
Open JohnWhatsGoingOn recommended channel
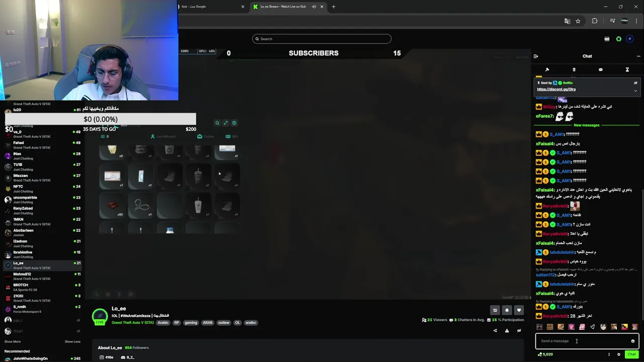pyautogui.click(x=41, y=359)
